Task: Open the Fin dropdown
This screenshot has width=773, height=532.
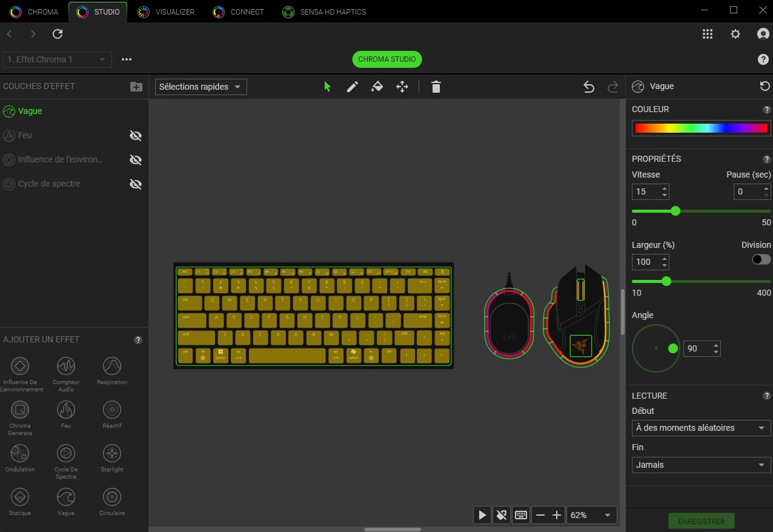Action: [x=702, y=465]
